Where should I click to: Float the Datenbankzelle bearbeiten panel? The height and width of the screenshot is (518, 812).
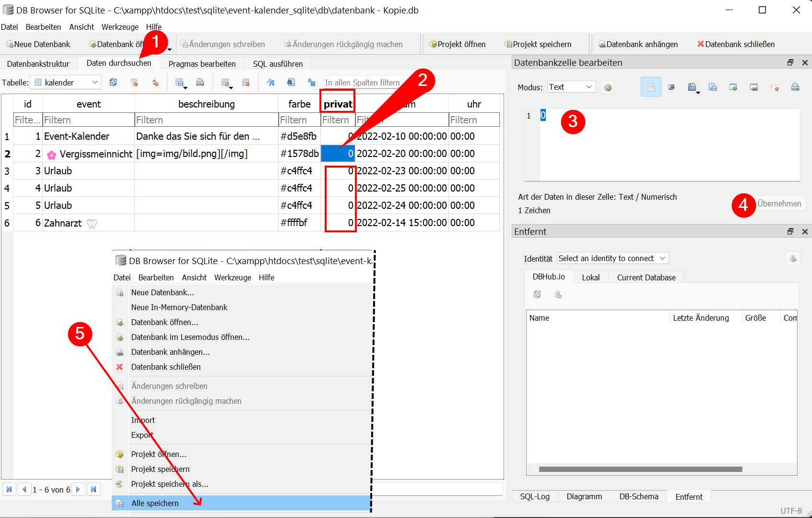pyautogui.click(x=790, y=62)
